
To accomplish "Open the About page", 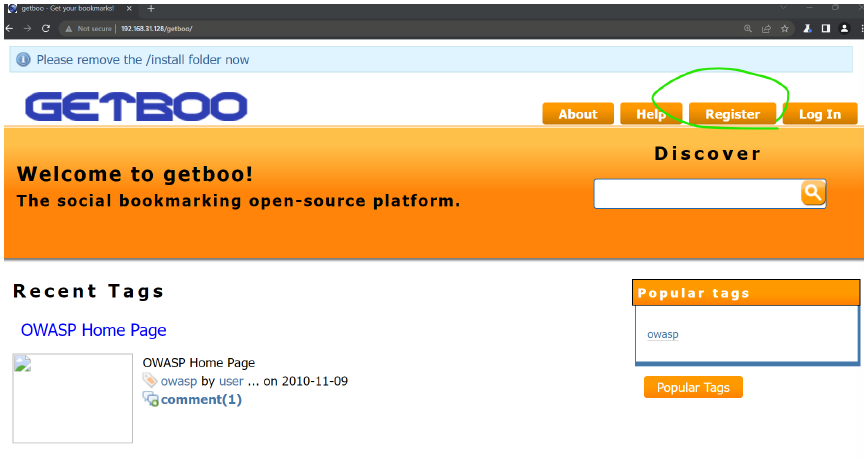I will (x=578, y=114).
